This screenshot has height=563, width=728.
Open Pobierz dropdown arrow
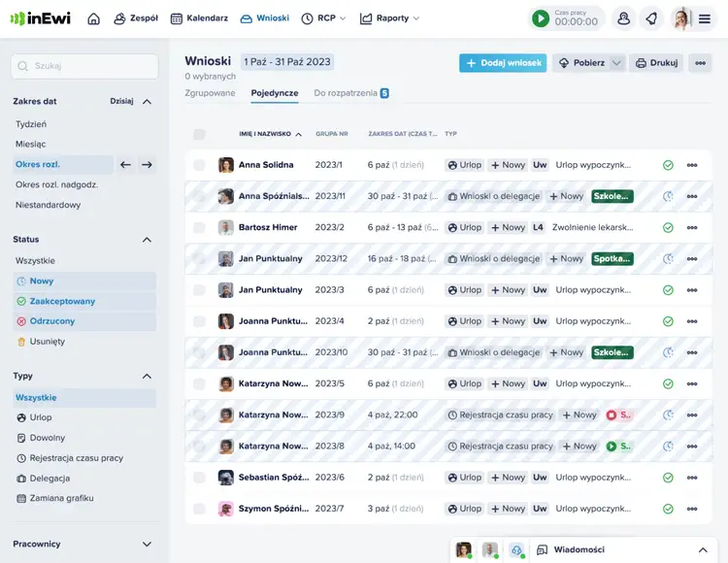click(x=616, y=63)
